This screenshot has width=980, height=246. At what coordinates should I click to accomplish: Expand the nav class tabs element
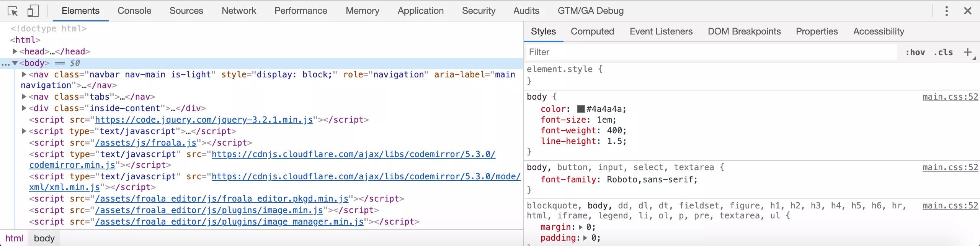click(x=24, y=97)
